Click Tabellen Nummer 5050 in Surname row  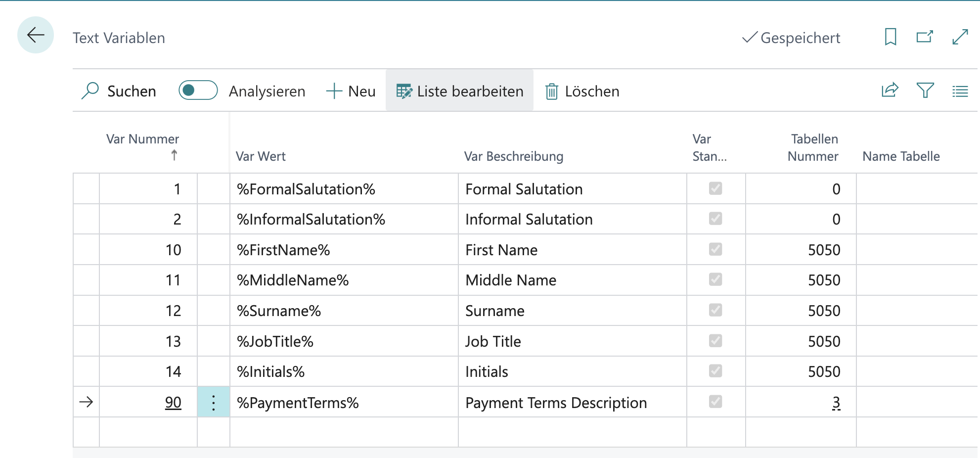[801, 311]
